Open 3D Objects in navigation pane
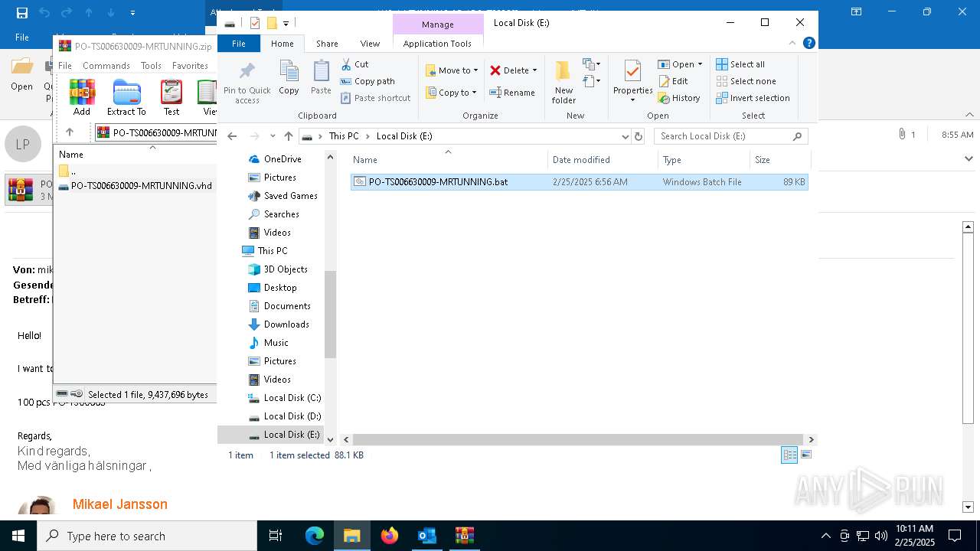Viewport: 980px width, 551px height. point(278,269)
